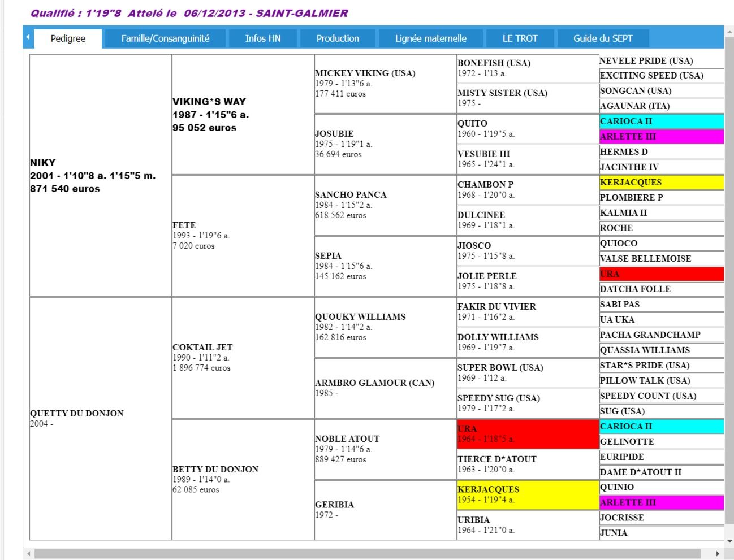
Task: Click the horizontal scrollbar track
Action: pos(368,554)
